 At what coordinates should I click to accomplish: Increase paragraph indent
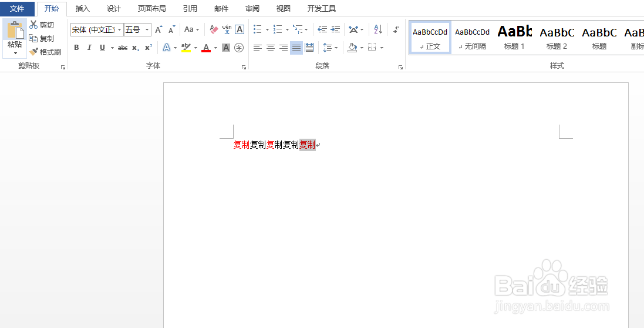336,29
